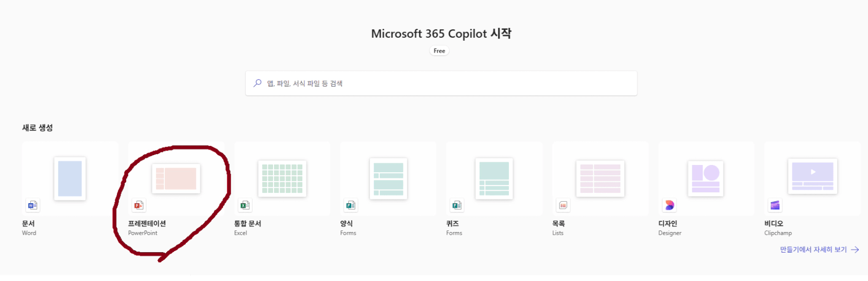Image resolution: width=868 pixels, height=281 pixels.
Task: Click the 새로 생성 heading
Action: pyautogui.click(x=38, y=127)
